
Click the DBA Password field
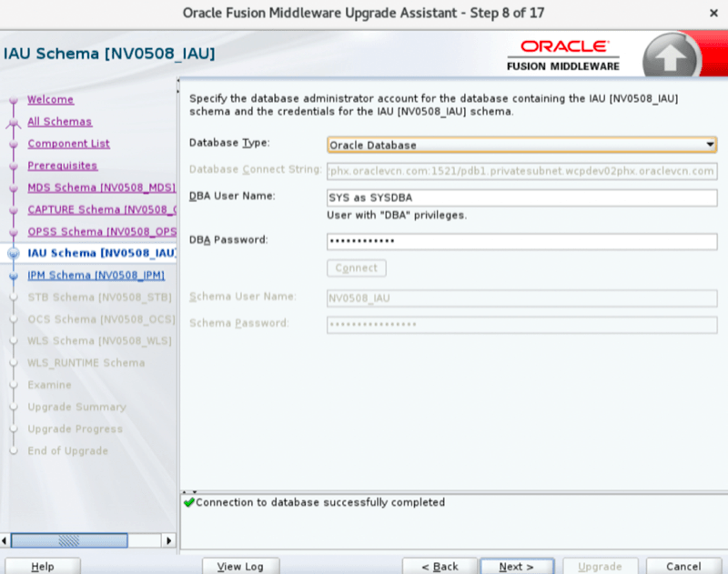(521, 241)
